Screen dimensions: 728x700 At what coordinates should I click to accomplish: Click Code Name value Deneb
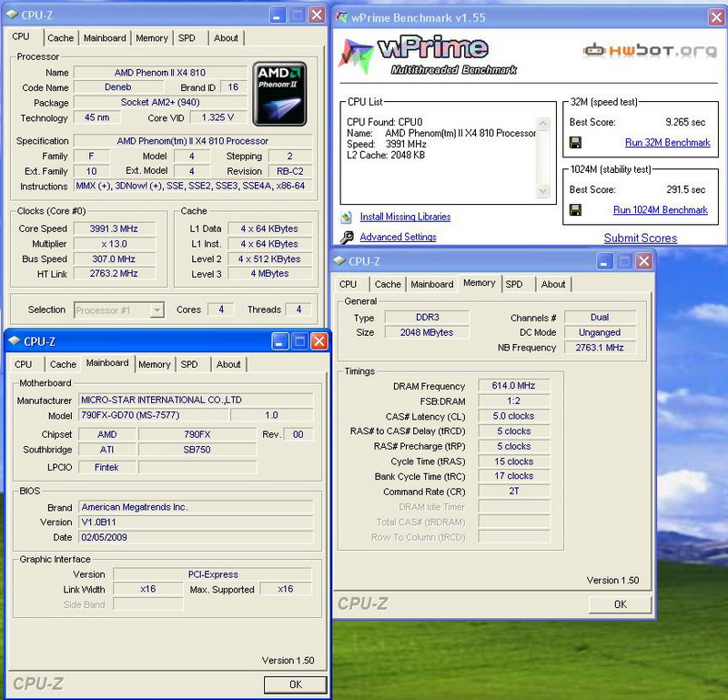tap(118, 86)
